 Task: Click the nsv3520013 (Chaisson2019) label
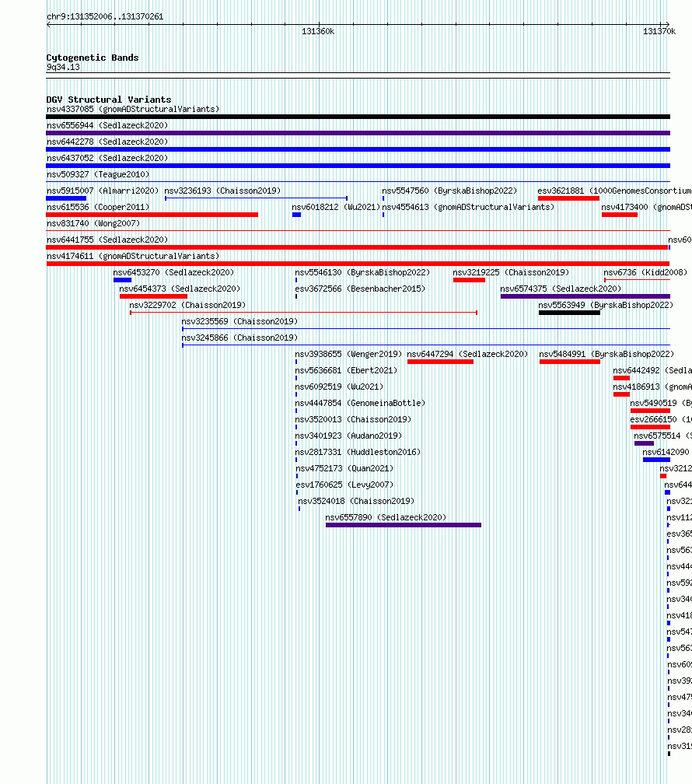coord(353,419)
